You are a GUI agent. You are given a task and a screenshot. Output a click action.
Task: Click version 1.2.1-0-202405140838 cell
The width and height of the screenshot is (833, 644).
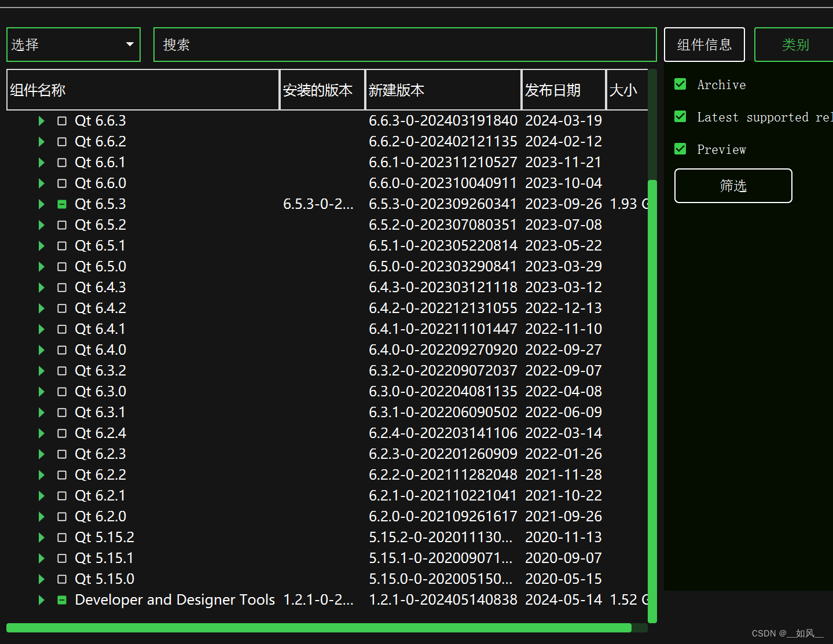pos(443,600)
